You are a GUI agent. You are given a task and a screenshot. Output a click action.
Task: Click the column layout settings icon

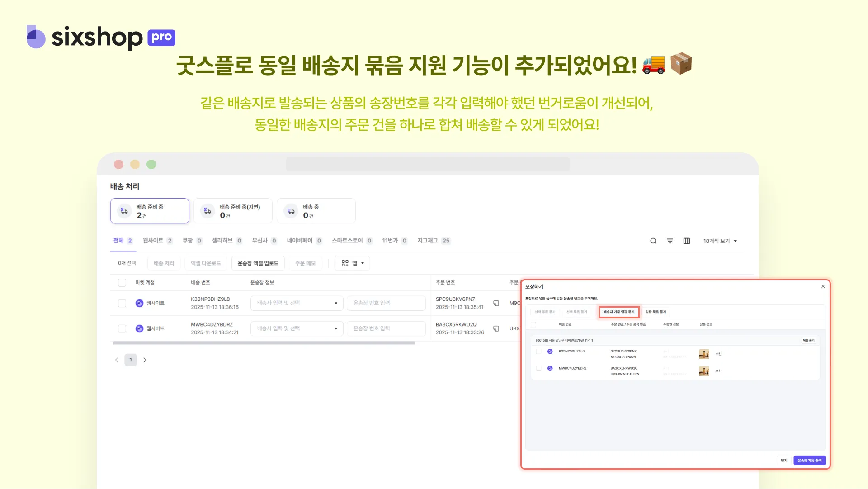(687, 241)
